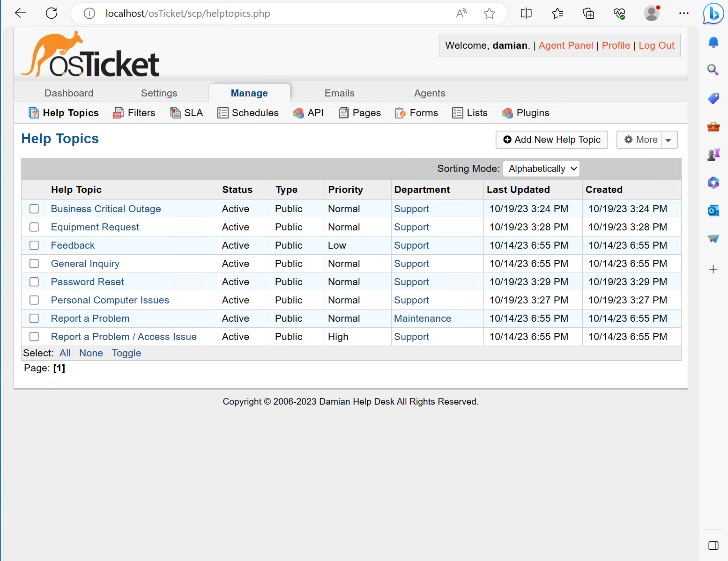Check the checkbox for Feedback topic
This screenshot has height=561, width=728.
pos(34,245)
